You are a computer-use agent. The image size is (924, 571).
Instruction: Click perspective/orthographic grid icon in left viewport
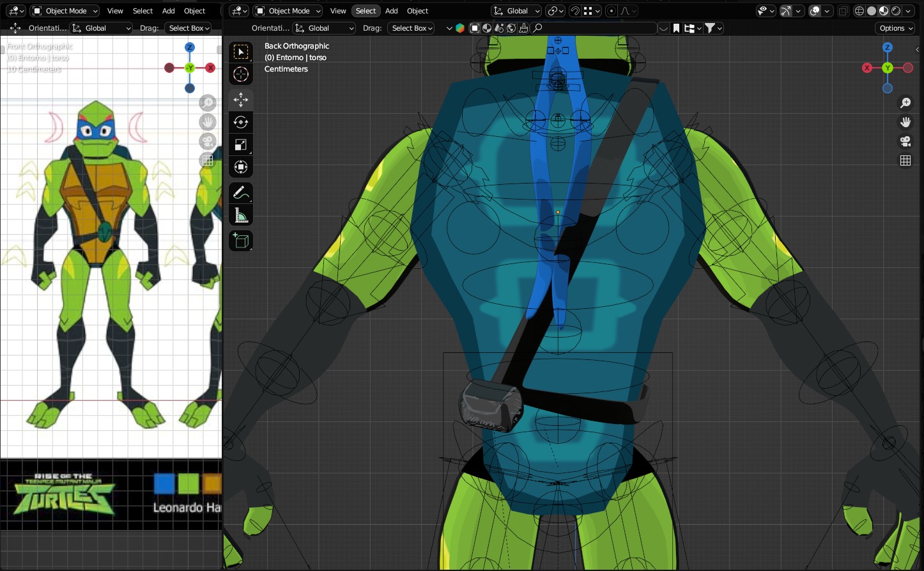pyautogui.click(x=208, y=160)
